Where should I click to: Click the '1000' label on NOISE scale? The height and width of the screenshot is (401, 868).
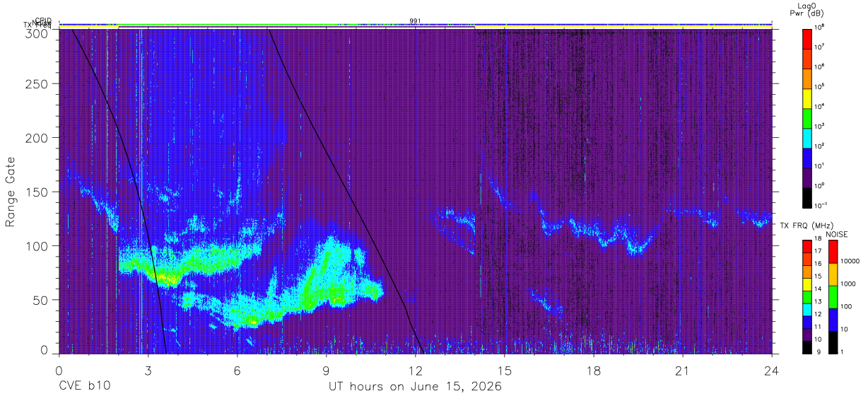[x=849, y=284]
